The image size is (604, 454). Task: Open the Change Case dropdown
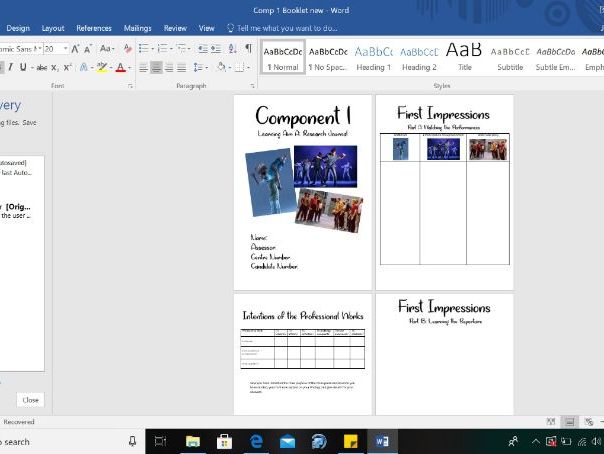107,49
